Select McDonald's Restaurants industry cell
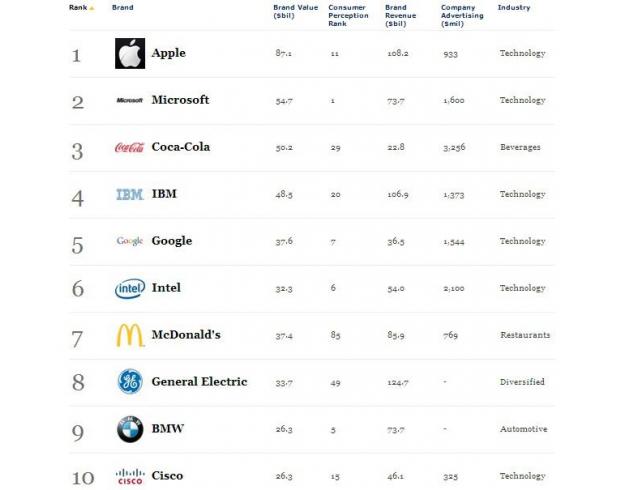The width and height of the screenshot is (620, 490). [x=525, y=335]
